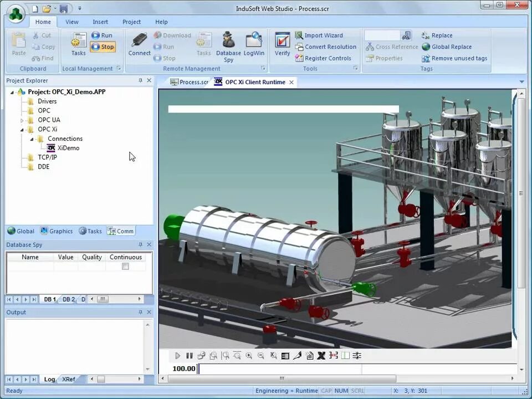Viewport: 532px width, 399px height.
Task: Click the horizontal scrollbar under the runtime view
Action: pyautogui.click(x=282, y=378)
